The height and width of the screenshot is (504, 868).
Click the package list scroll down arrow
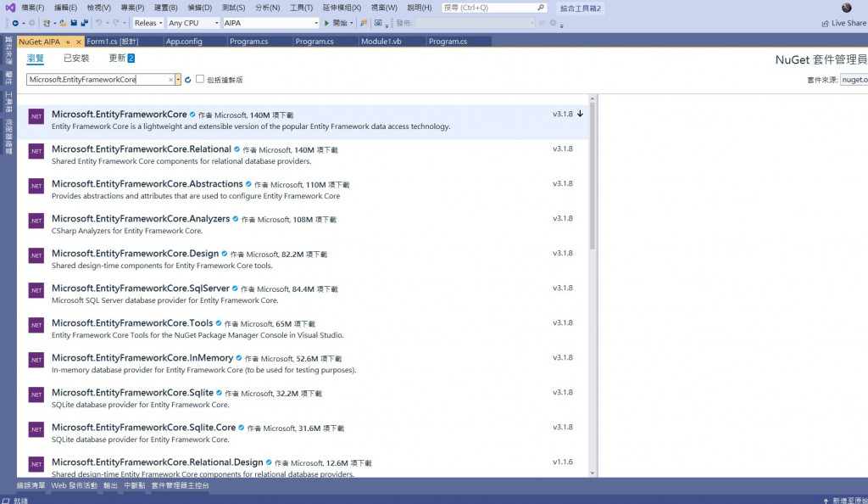(x=593, y=473)
